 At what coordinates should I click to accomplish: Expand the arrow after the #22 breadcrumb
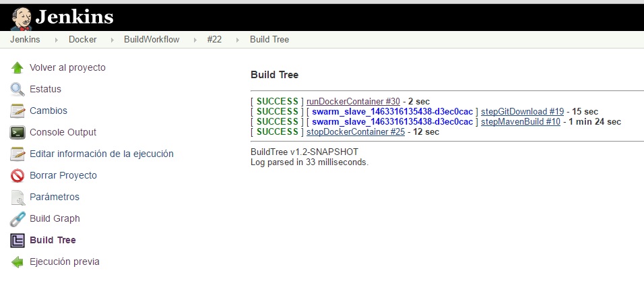point(237,40)
